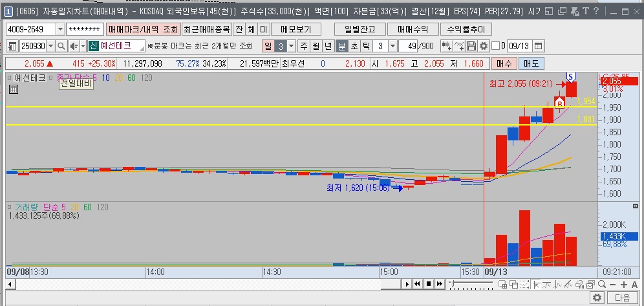Open the left panel toggle icon beside stock code
The image size is (644, 306).
[x=13, y=46]
